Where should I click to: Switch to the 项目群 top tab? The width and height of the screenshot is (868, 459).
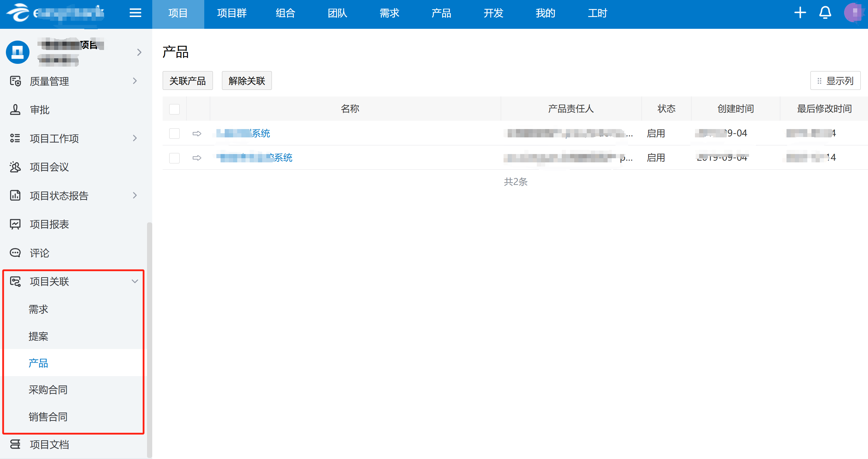(232, 13)
